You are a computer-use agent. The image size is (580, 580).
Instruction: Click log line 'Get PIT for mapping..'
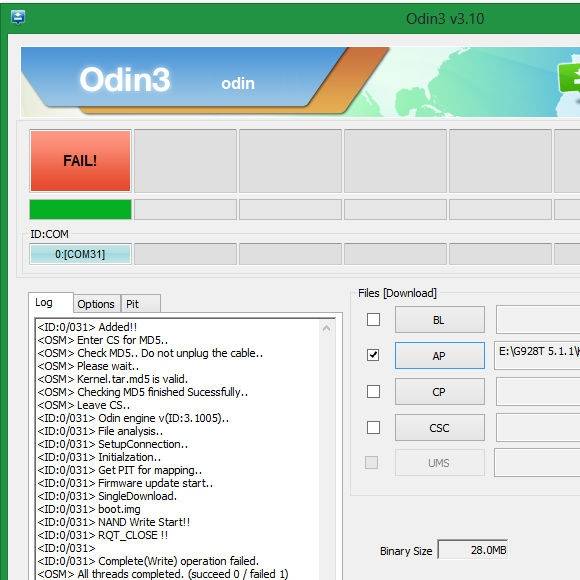click(x=120, y=470)
